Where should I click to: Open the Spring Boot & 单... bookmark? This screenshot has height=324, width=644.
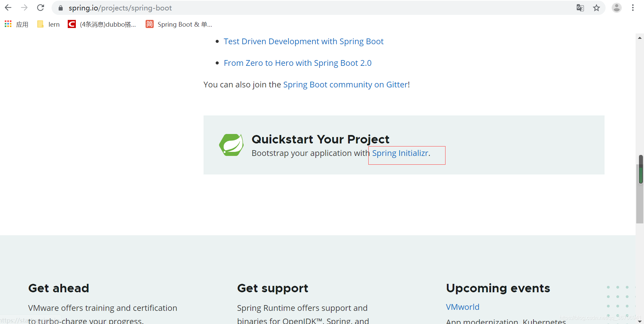point(179,24)
